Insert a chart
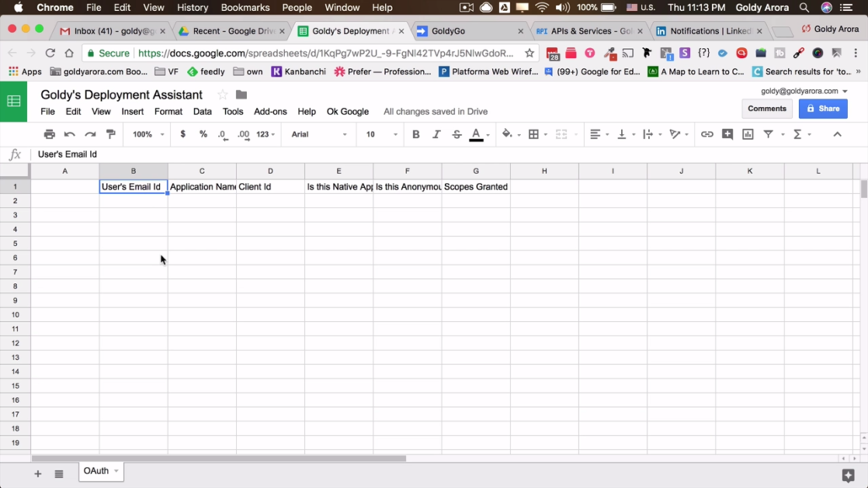The width and height of the screenshot is (868, 488). coord(747,134)
